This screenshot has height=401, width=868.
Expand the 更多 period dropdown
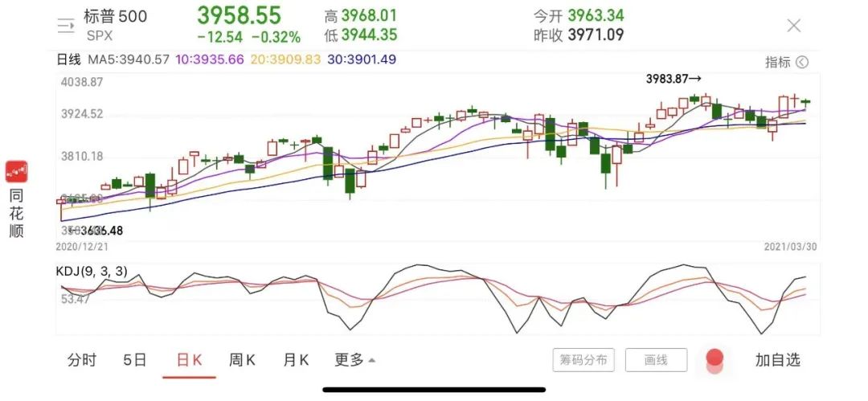pos(354,360)
